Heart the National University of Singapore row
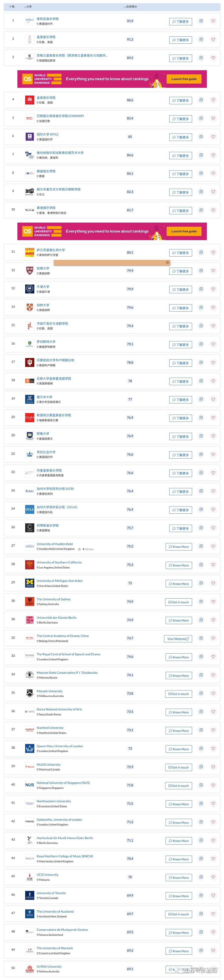The width and height of the screenshot is (224, 980). click(213, 785)
